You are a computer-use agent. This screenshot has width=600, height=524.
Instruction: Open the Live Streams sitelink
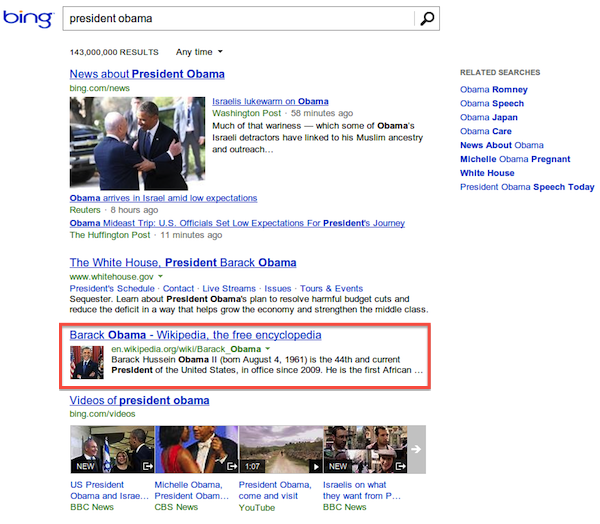[x=229, y=288]
